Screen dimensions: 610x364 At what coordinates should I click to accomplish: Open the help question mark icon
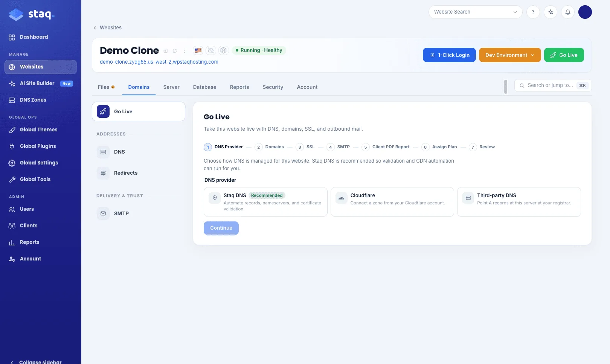coord(533,12)
